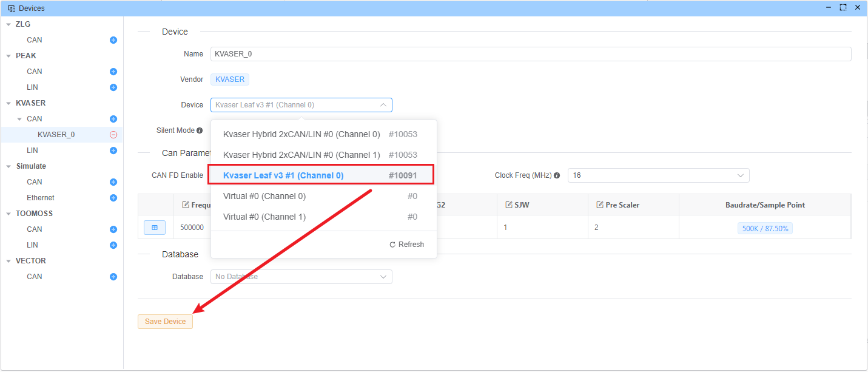Select CAN under VECTOR

pos(35,277)
